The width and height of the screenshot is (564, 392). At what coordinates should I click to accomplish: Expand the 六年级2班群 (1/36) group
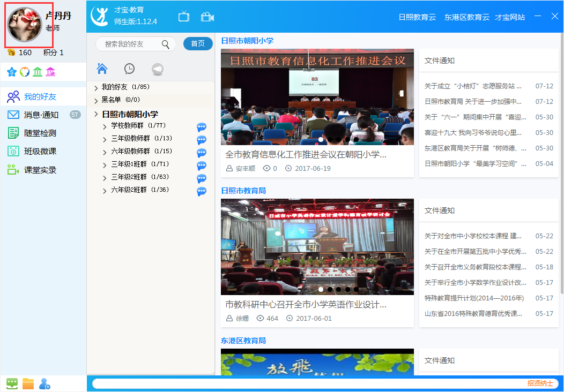pyautogui.click(x=105, y=191)
